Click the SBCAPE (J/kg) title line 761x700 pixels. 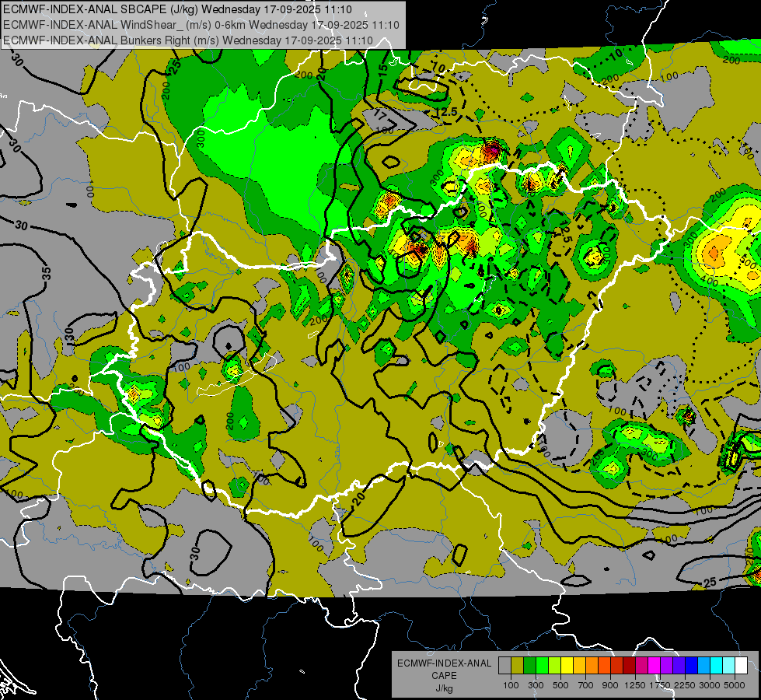(177, 9)
